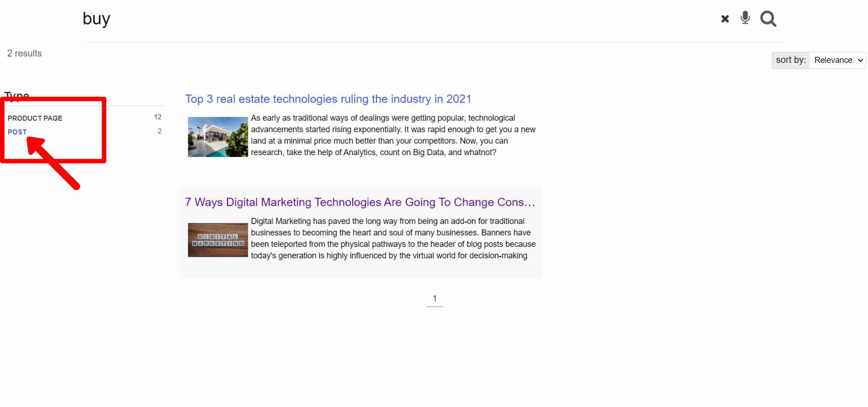868x407 pixels.
Task: Click into the search input field
Action: point(316,19)
